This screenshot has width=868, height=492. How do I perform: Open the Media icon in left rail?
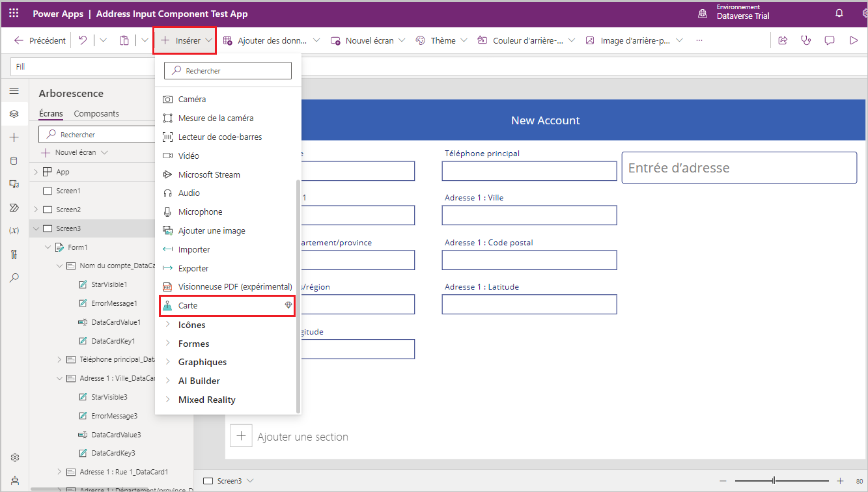click(14, 184)
